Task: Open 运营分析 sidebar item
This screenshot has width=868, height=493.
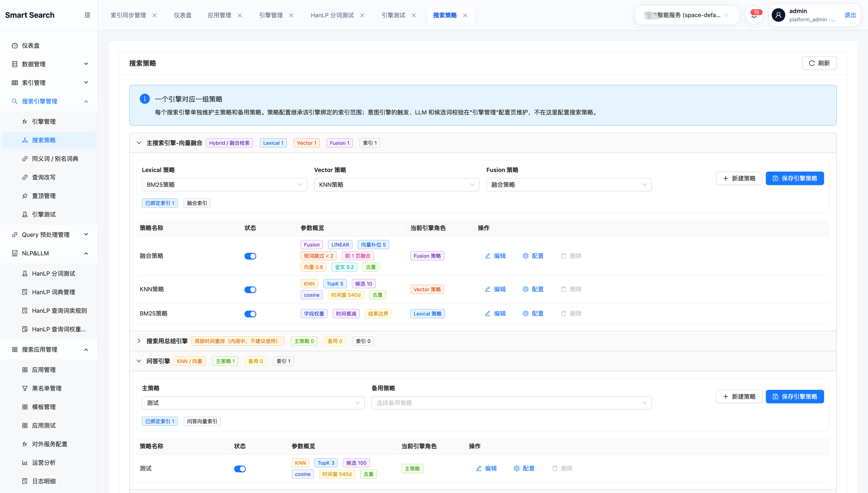Action: point(49,463)
